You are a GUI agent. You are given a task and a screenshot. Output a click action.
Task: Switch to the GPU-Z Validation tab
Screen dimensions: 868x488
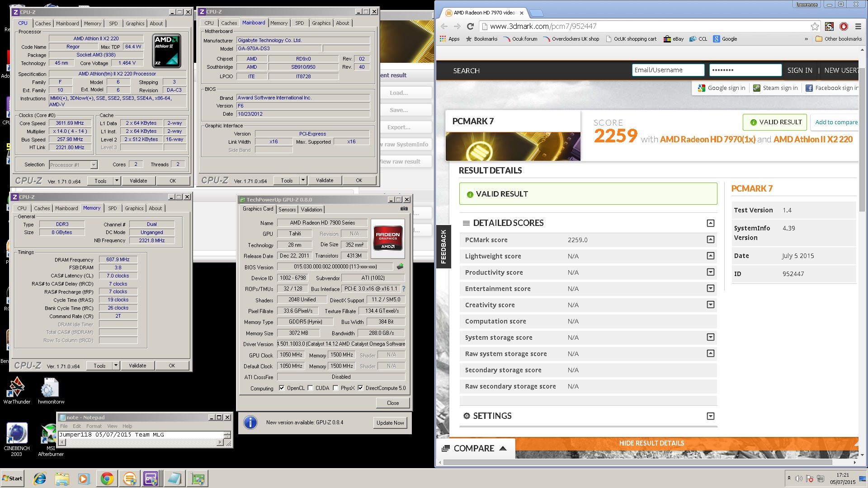click(311, 210)
